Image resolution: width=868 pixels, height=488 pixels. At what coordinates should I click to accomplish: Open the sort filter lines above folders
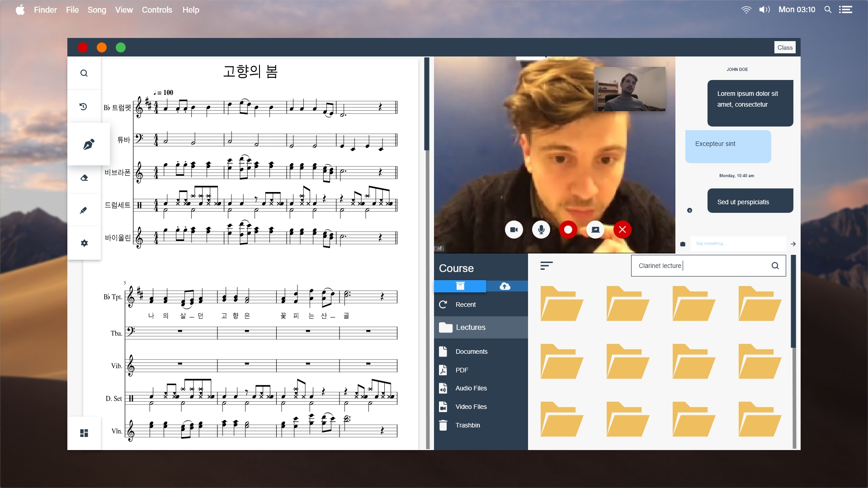point(546,266)
